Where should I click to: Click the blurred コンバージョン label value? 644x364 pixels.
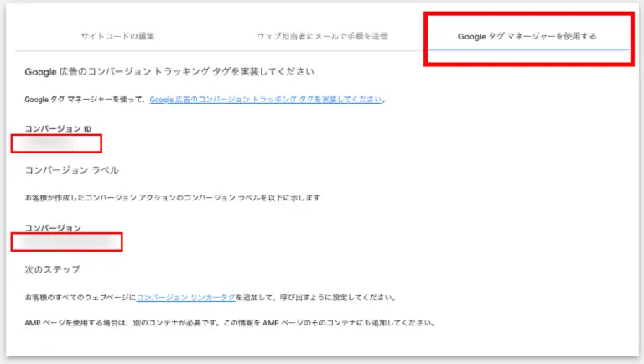pos(65,242)
